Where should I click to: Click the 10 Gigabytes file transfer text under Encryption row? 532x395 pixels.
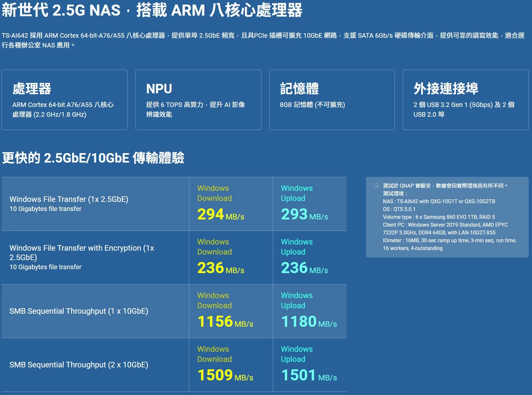pyautogui.click(x=45, y=267)
